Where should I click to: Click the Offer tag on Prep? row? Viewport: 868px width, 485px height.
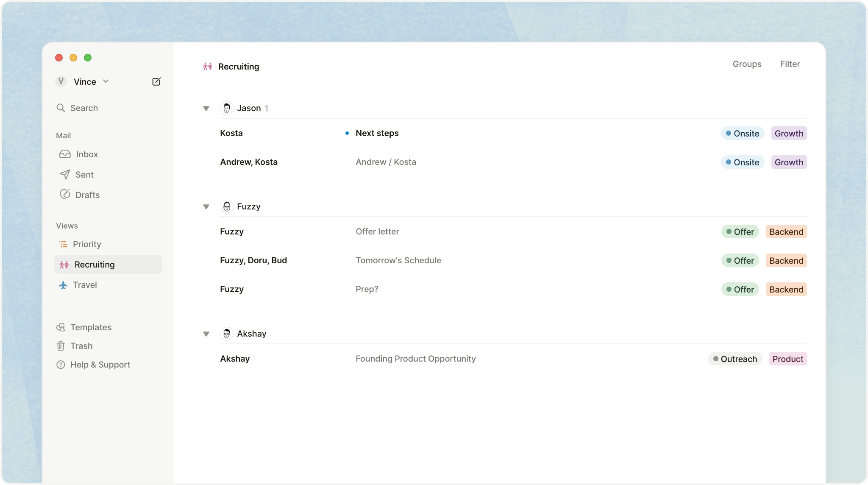pyautogui.click(x=740, y=290)
